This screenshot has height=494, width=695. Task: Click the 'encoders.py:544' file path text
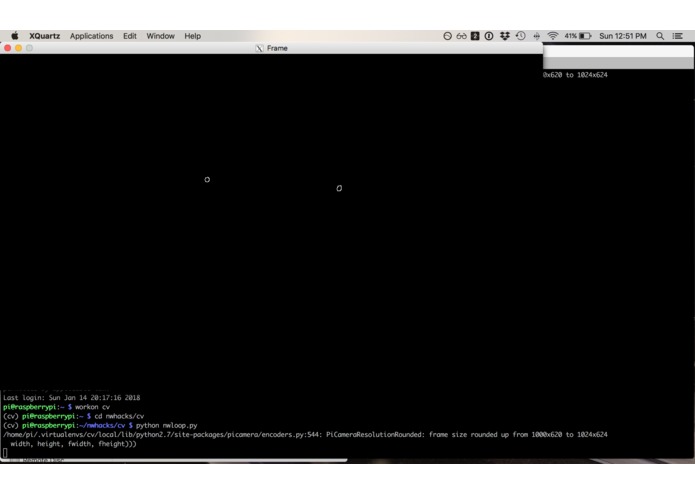point(290,435)
